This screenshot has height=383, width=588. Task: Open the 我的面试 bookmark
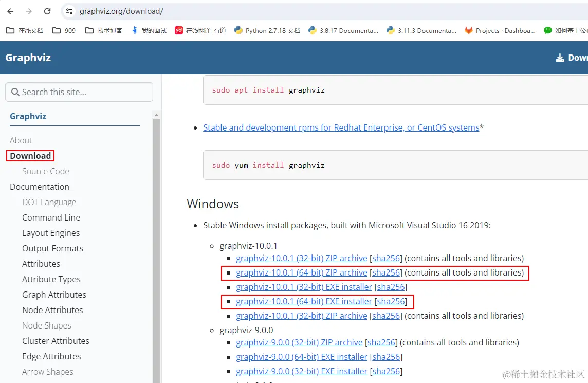[x=149, y=31]
